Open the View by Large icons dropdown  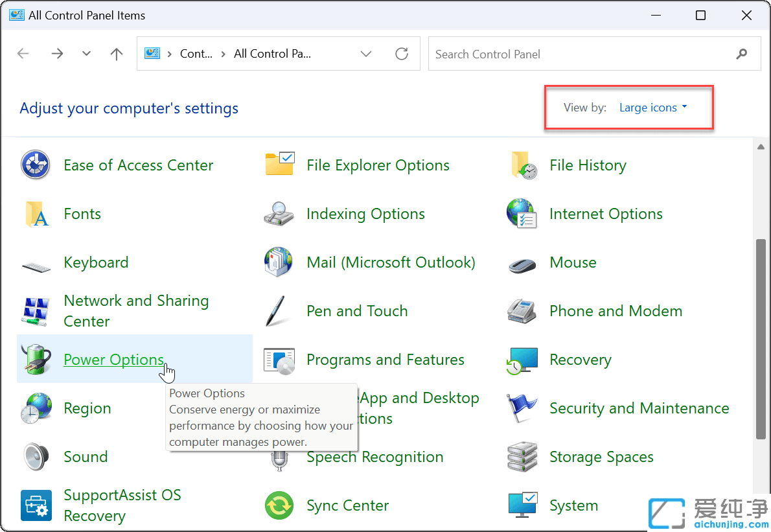click(653, 108)
